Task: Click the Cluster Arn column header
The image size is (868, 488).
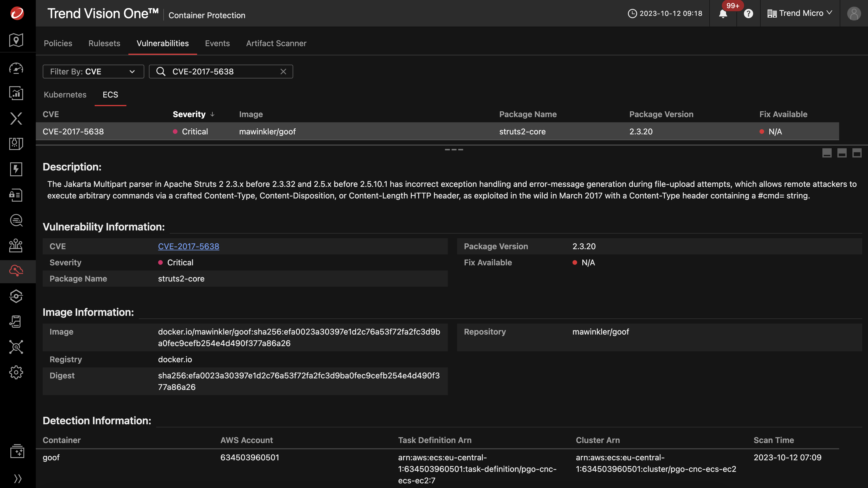Action: tap(598, 440)
